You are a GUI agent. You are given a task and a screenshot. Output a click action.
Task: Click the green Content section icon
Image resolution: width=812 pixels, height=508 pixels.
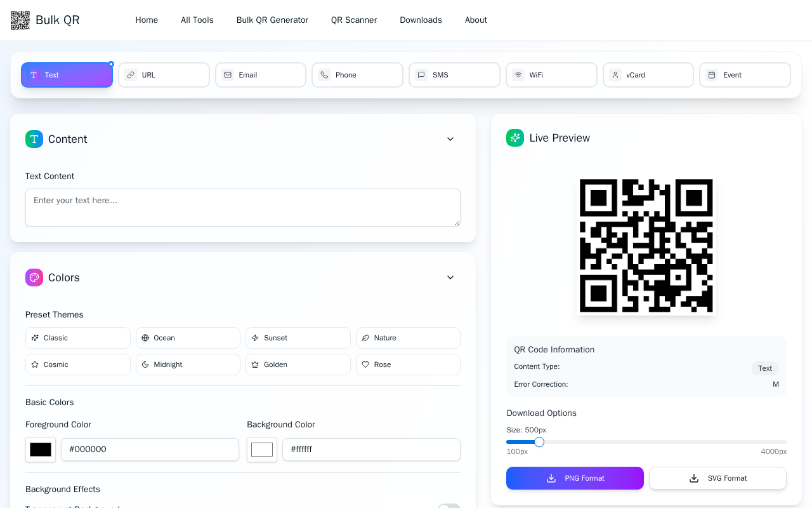point(34,139)
